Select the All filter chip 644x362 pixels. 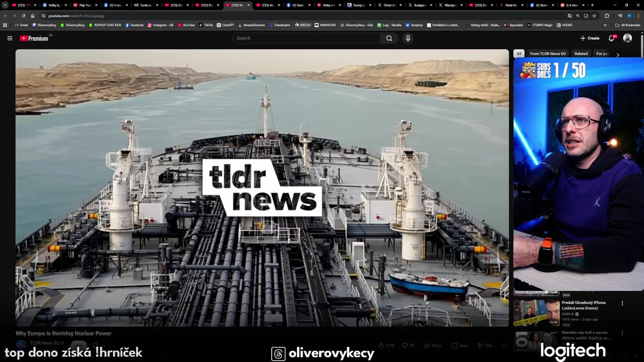(519, 54)
